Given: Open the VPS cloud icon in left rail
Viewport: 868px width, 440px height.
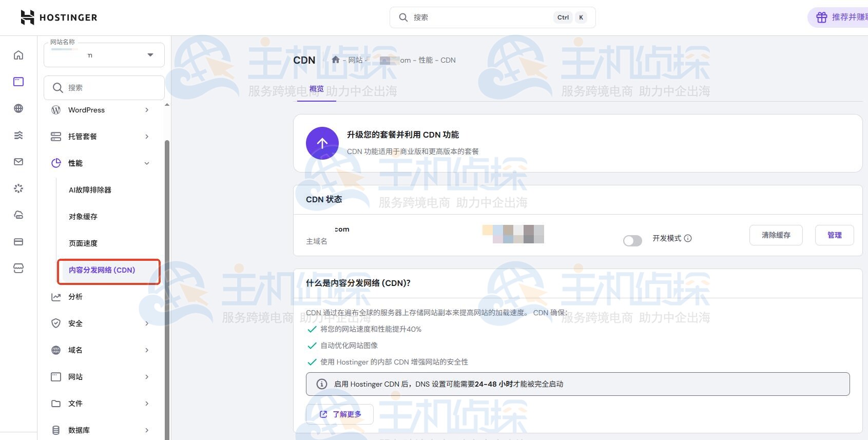Looking at the screenshot, I should click(18, 215).
